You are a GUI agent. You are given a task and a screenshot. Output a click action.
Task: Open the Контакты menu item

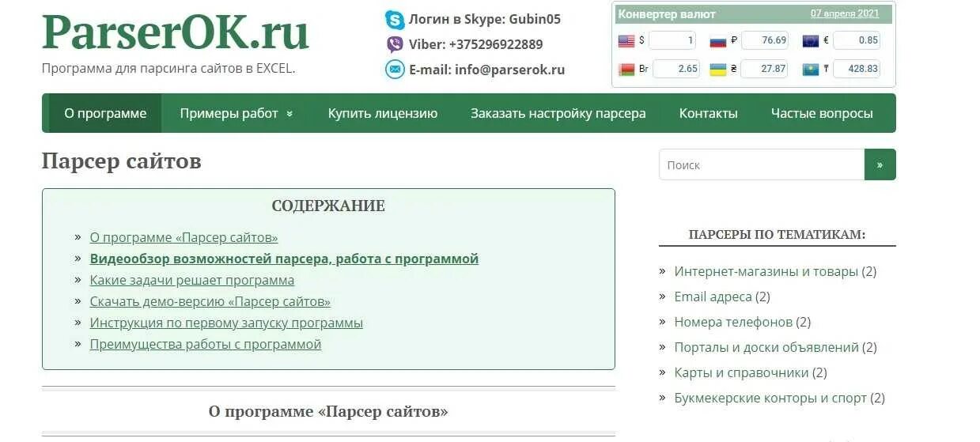(709, 113)
